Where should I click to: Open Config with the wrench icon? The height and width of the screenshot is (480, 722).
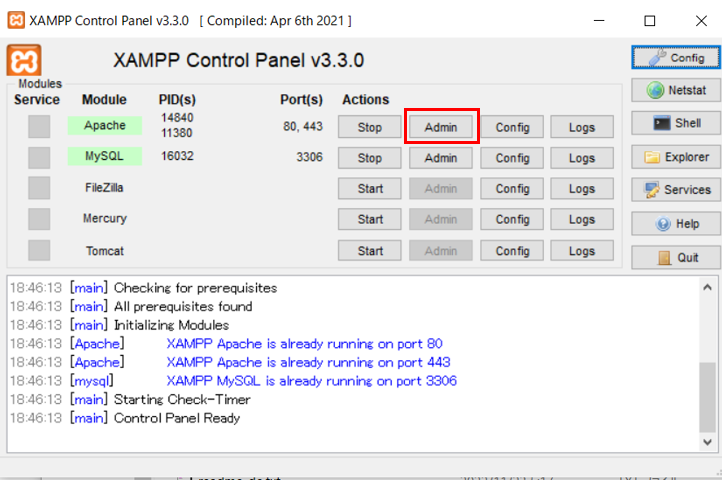click(x=676, y=57)
